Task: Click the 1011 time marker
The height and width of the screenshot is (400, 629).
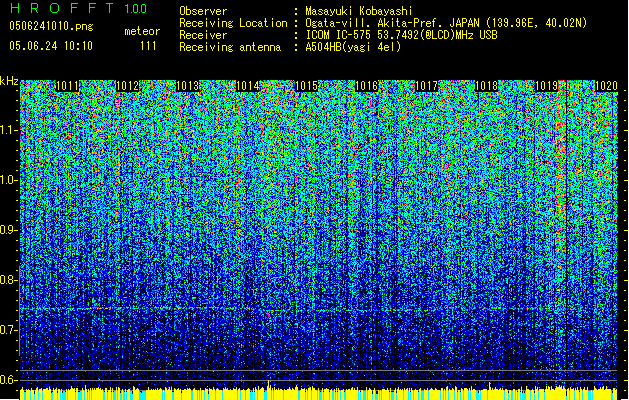Action: tap(68, 86)
